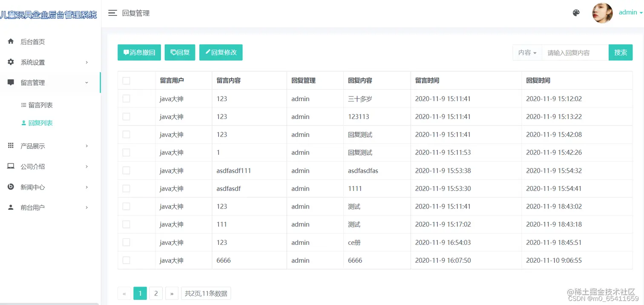Expand the 产品展示 menu chevron

pyautogui.click(x=87, y=146)
